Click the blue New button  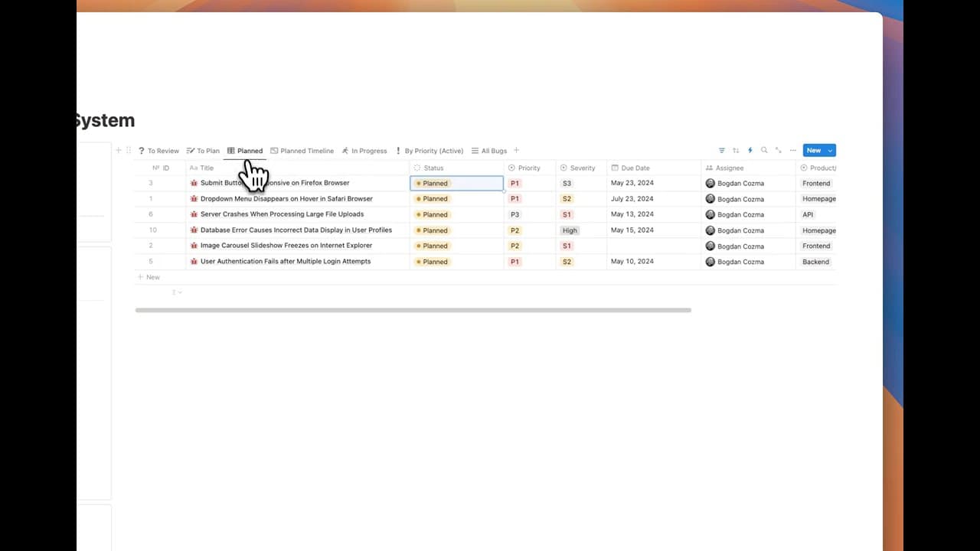click(813, 151)
